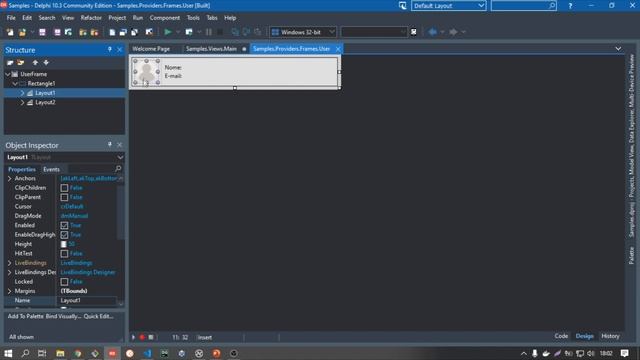Open the Component menu
The image size is (640, 360).
164,18
